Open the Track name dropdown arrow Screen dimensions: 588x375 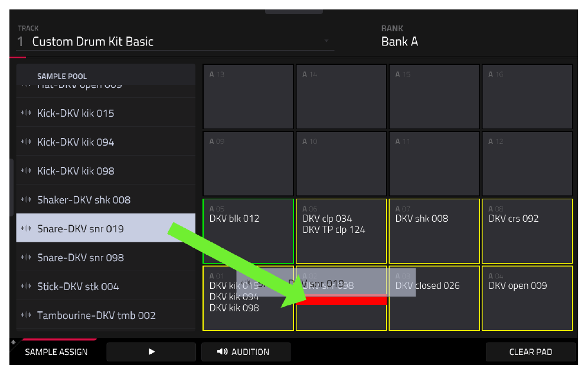[x=326, y=41]
